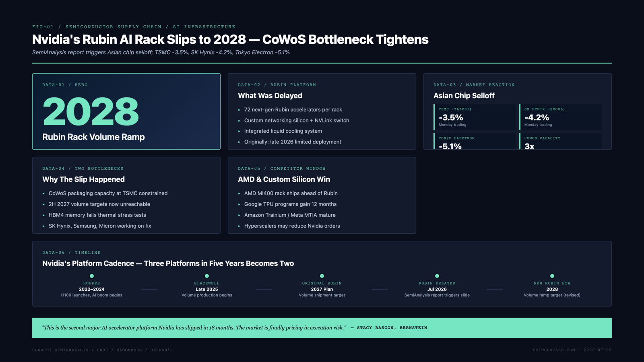Click 'Originally: late 2026 limited deployment'

click(x=293, y=142)
